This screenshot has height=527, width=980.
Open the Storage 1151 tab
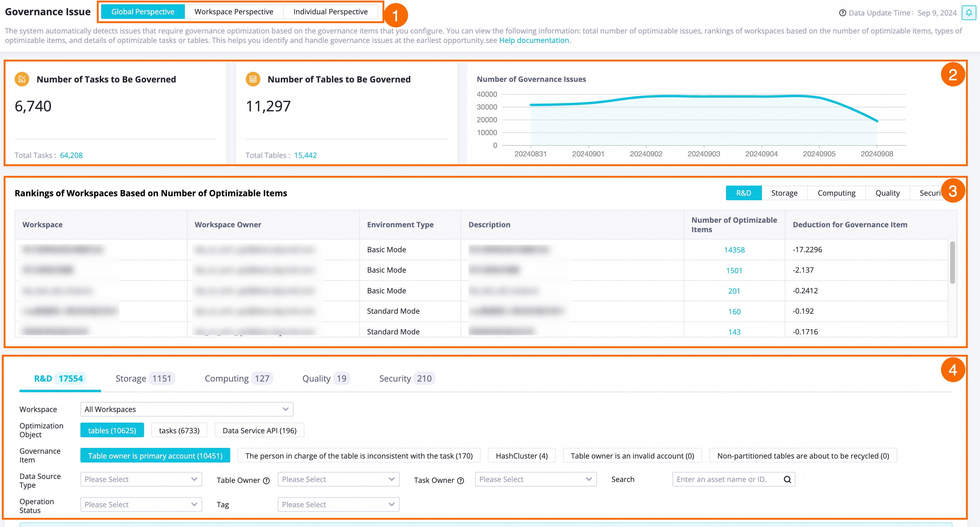click(x=145, y=378)
